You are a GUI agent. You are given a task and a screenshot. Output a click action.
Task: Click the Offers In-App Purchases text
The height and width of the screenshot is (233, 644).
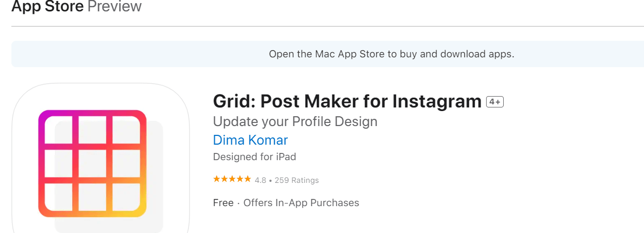click(301, 203)
